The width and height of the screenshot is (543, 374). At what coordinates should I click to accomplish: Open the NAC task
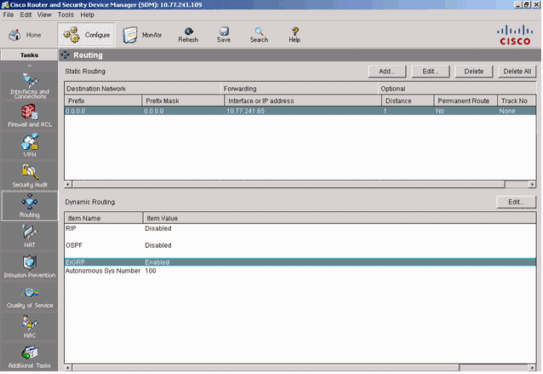(x=29, y=326)
